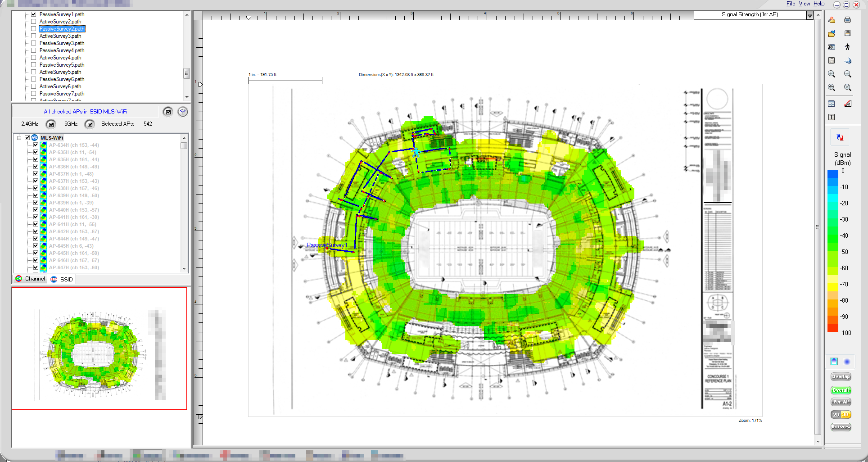The width and height of the screenshot is (868, 462).
Task: Collapse the MLS-WiFi tree node
Action: click(19, 138)
